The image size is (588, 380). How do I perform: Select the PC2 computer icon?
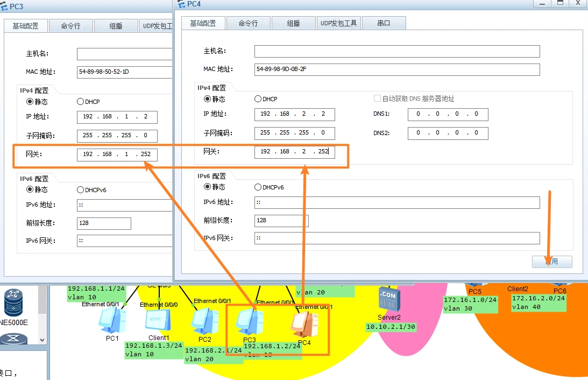(x=204, y=322)
